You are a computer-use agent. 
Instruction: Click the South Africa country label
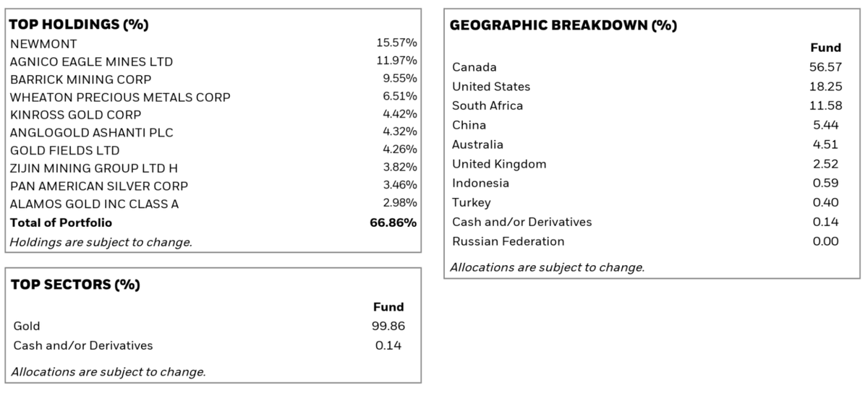click(488, 105)
